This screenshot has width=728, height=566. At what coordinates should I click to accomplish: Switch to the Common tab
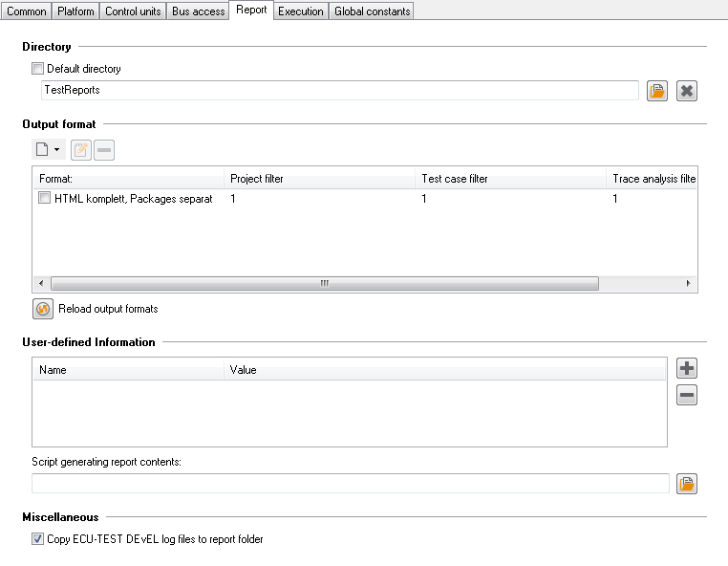tap(27, 11)
